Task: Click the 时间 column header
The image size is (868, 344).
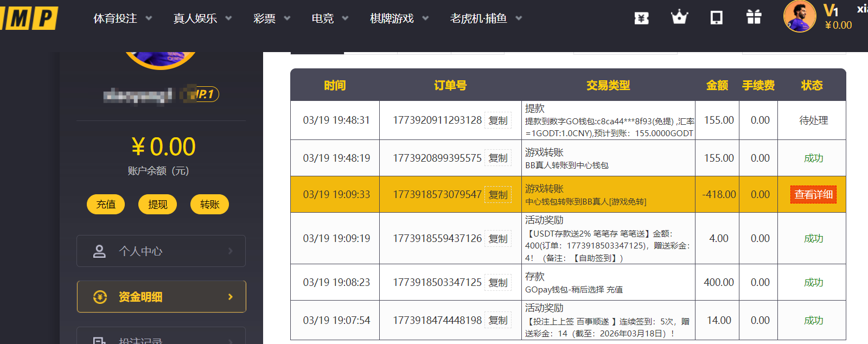Action: point(335,85)
